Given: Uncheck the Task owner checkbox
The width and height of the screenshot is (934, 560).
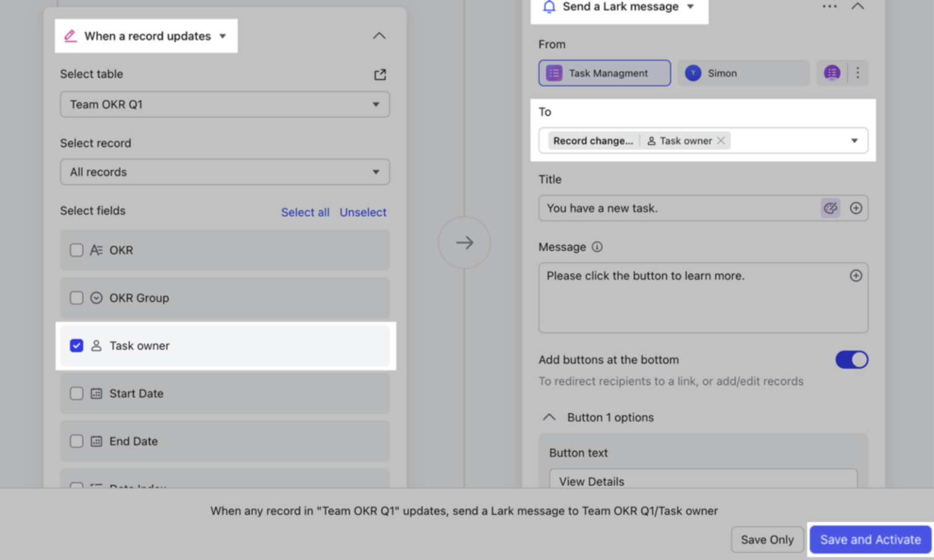Looking at the screenshot, I should click(x=77, y=346).
